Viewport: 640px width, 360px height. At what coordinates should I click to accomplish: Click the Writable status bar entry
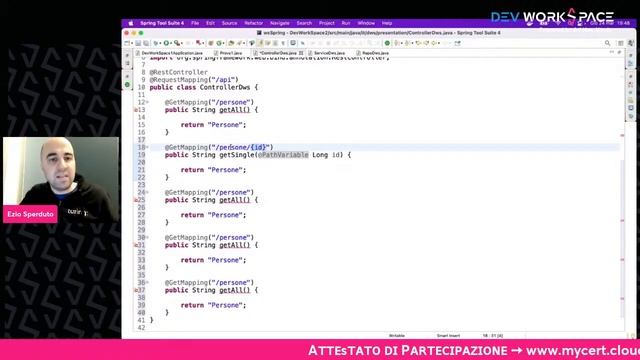[x=396, y=336]
